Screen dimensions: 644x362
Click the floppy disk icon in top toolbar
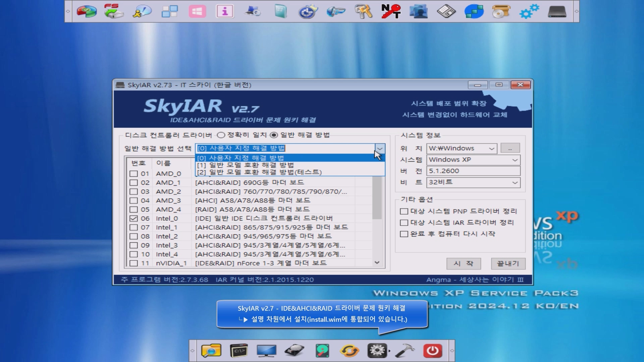[446, 11]
